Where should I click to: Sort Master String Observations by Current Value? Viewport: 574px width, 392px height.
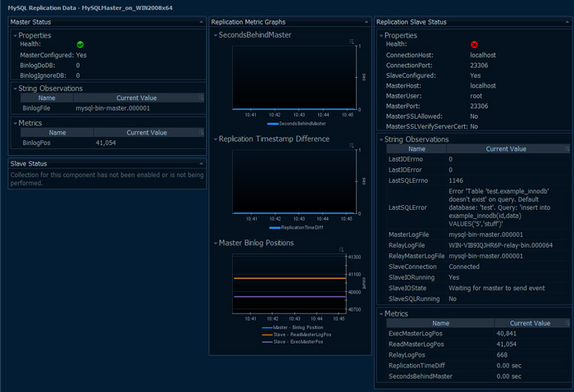click(x=136, y=98)
